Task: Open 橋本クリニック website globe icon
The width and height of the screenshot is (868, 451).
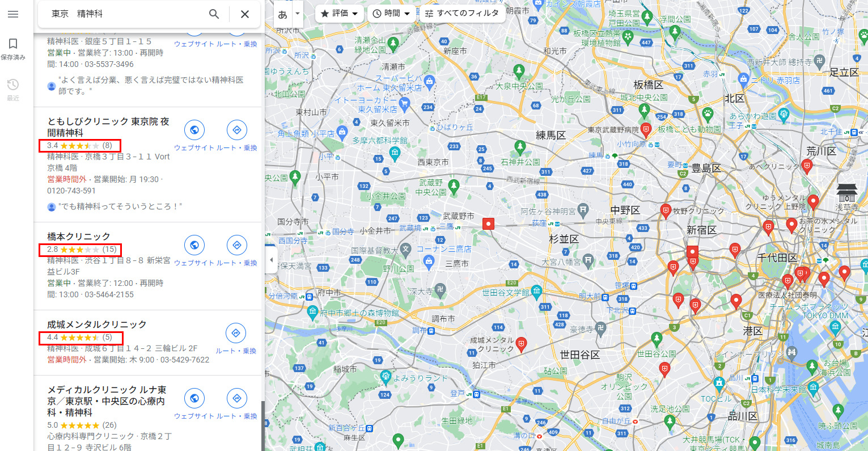Action: coord(194,245)
